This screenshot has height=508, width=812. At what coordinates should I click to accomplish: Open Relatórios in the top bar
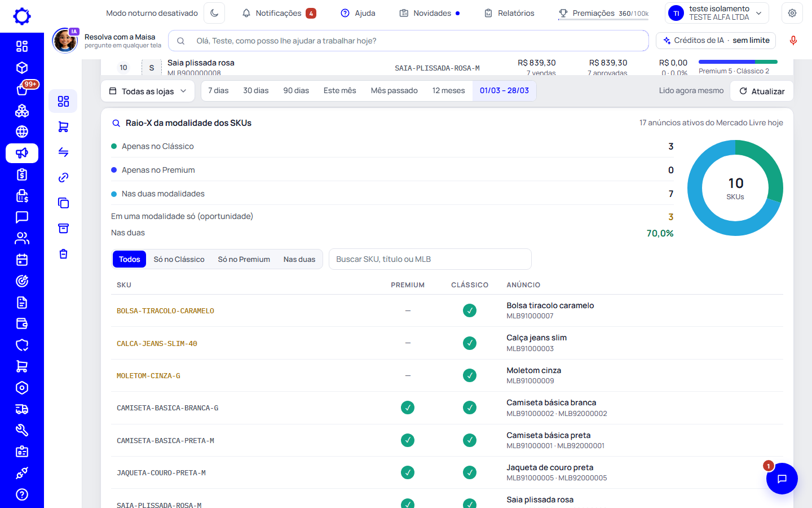509,13
